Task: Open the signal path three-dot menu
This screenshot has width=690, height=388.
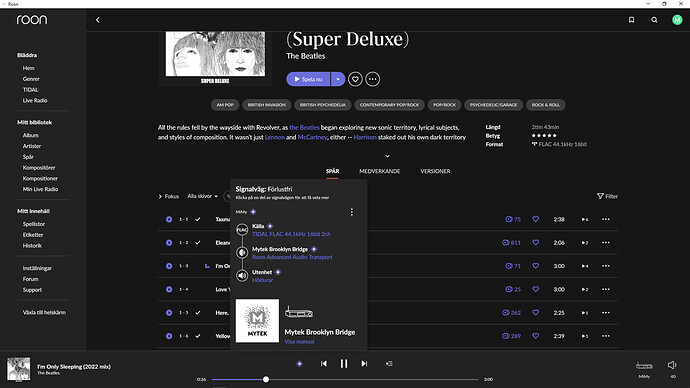Action: coord(352,212)
